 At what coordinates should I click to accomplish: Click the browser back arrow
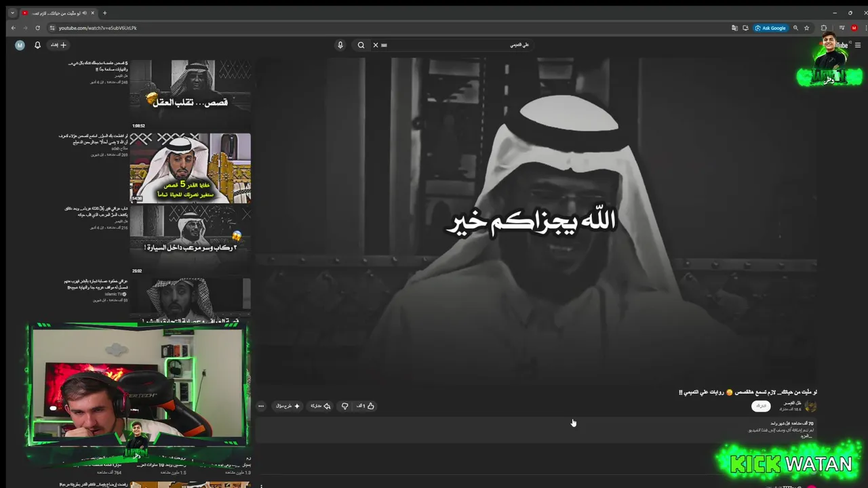[13, 28]
